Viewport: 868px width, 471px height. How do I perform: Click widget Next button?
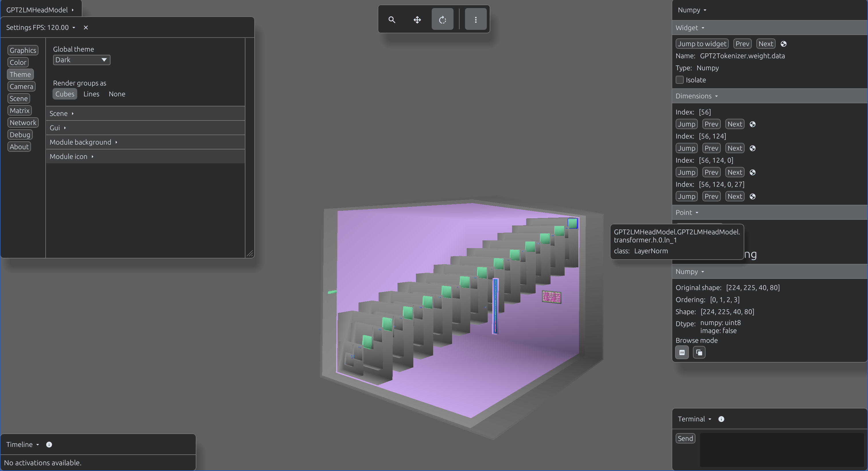point(766,44)
